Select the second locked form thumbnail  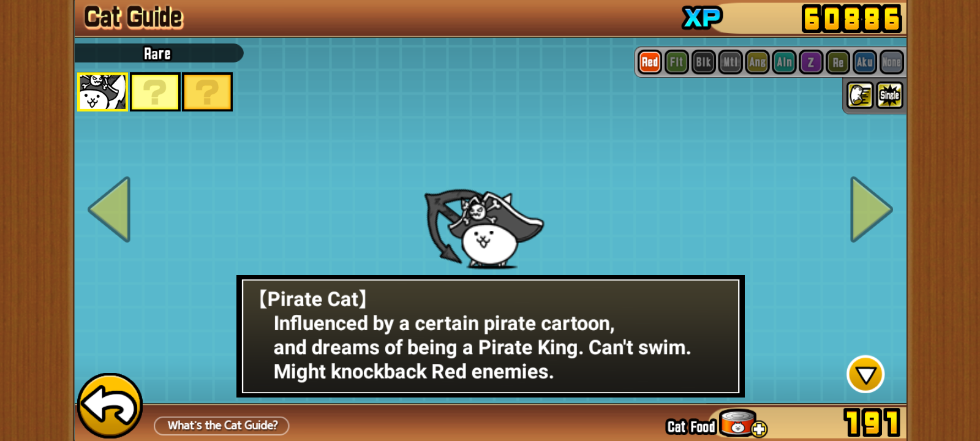155,92
